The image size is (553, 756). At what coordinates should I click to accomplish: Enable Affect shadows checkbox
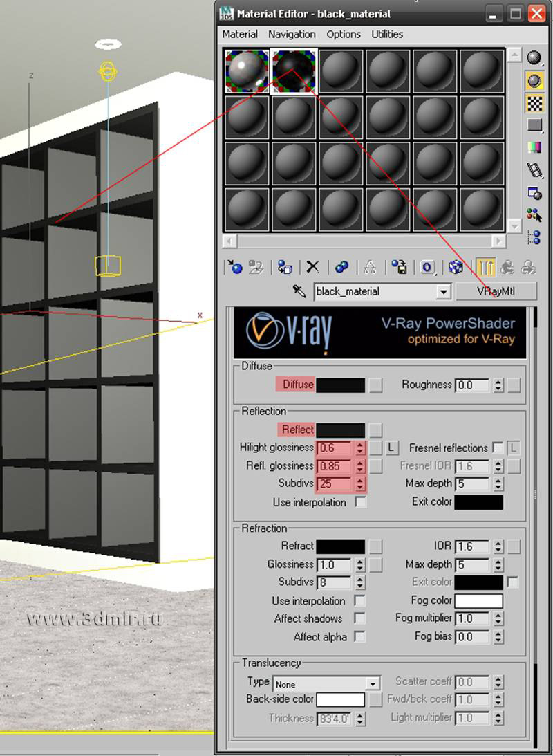click(360, 618)
